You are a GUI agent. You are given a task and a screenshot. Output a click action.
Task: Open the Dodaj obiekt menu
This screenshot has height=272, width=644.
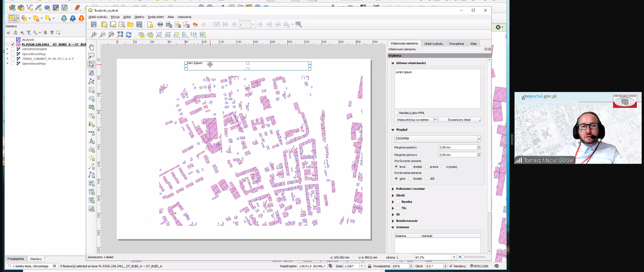(156, 17)
